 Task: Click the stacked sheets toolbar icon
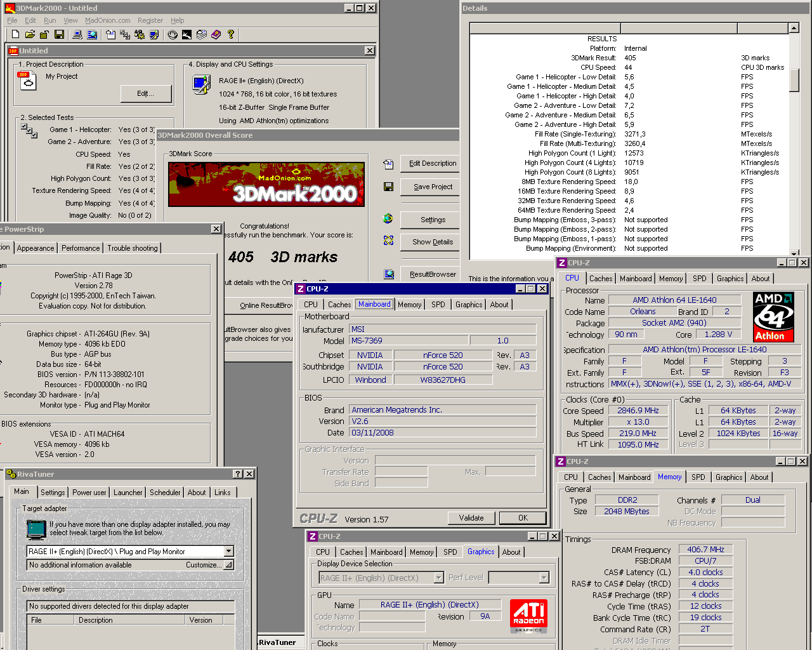202,34
